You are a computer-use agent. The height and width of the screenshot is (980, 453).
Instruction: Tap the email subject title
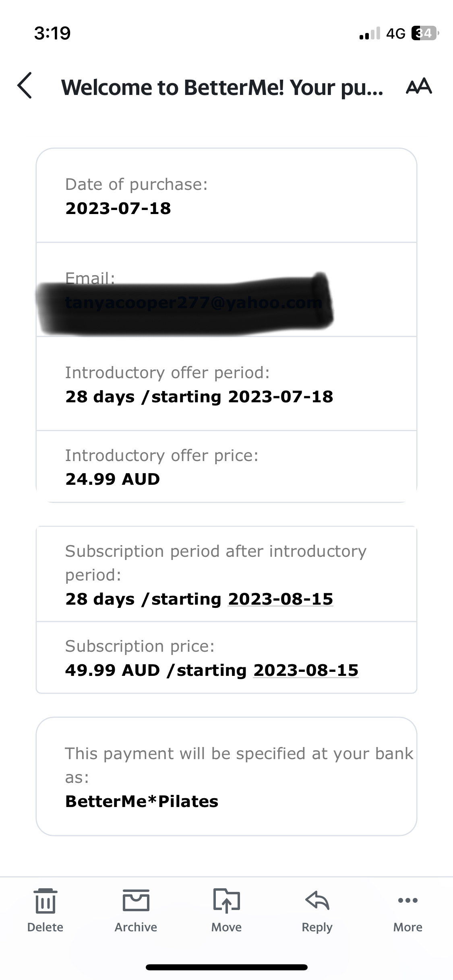(222, 87)
